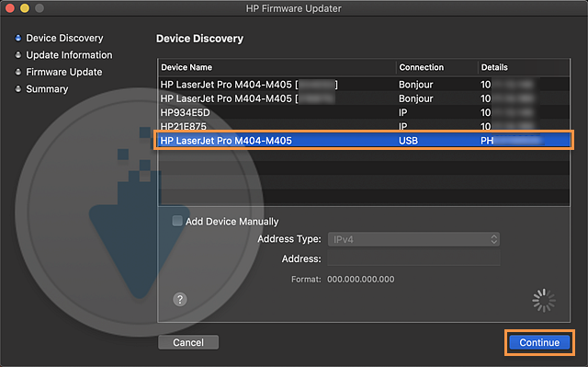Click the round help question mark icon
Screen dimensions: 588x367
click(x=180, y=300)
